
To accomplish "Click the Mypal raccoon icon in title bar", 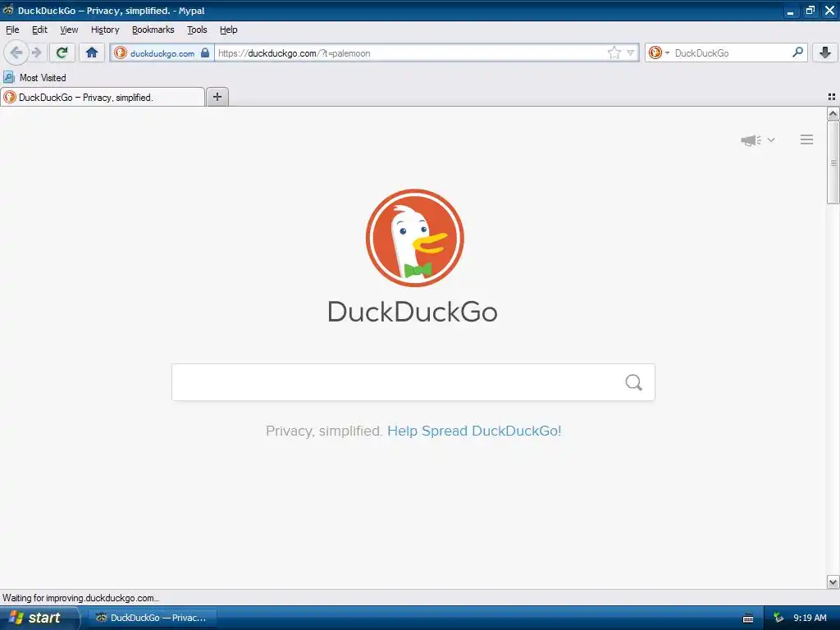I will click(x=8, y=10).
